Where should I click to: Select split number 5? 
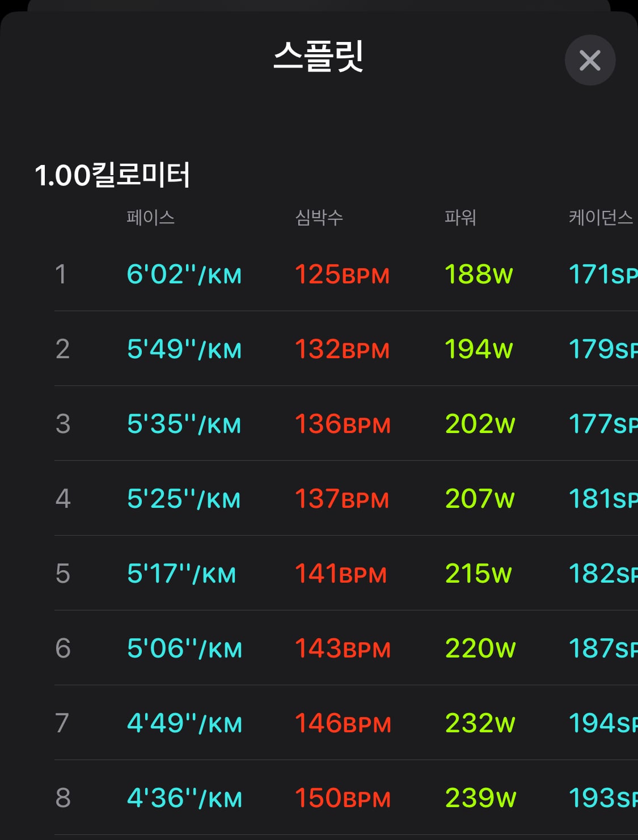point(62,574)
